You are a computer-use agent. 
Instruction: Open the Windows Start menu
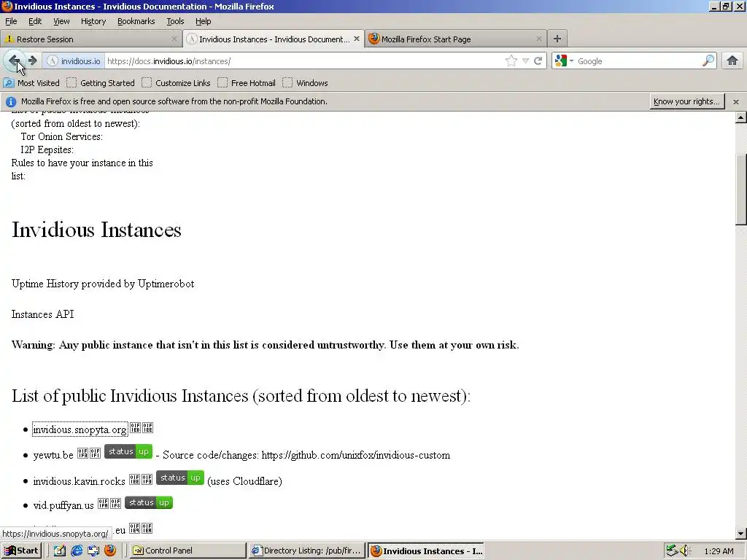click(x=21, y=551)
